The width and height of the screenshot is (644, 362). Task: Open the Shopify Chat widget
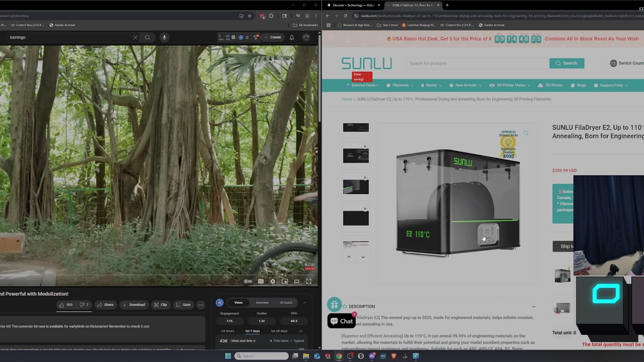(342, 321)
